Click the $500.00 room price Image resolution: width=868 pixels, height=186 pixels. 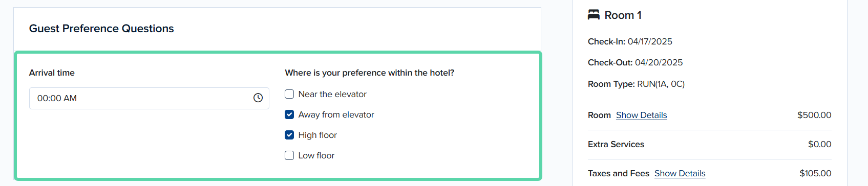click(814, 115)
